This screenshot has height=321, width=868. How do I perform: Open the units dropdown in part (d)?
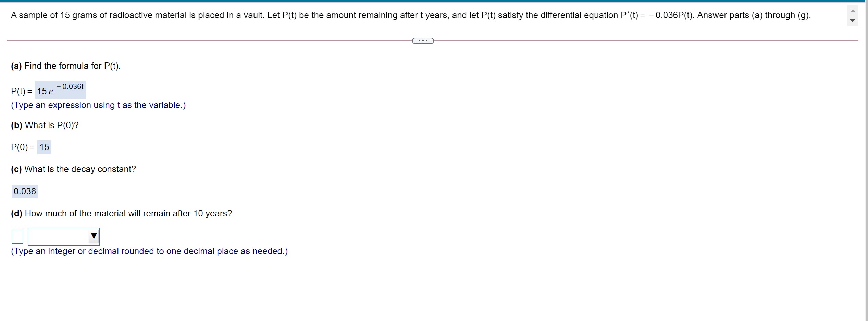click(x=63, y=236)
